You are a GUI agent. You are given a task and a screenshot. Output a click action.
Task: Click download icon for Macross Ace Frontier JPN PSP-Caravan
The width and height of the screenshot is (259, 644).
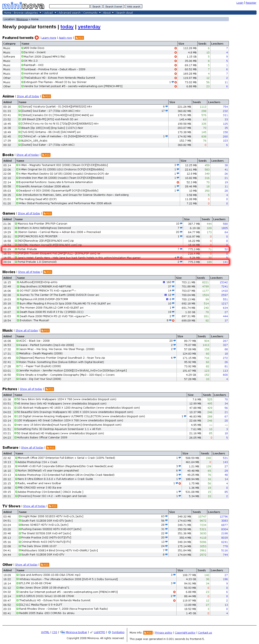coord(16,224)
